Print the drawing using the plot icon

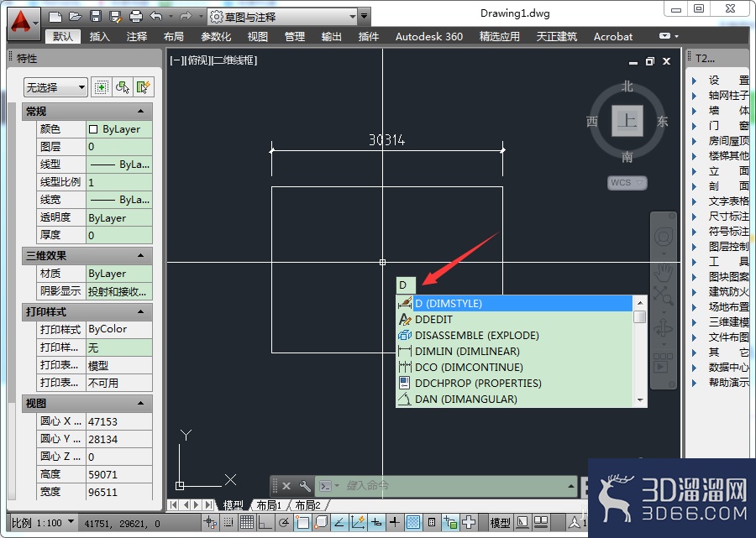click(x=136, y=17)
